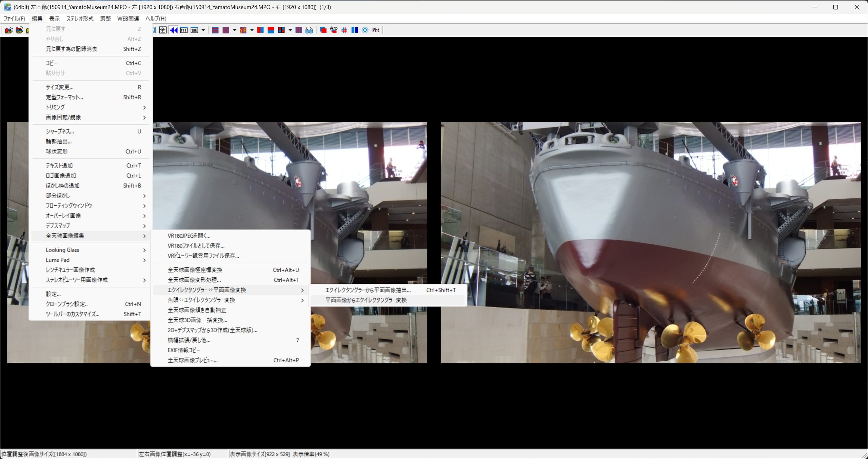The width and height of the screenshot is (868, 459).
Task: Expand the 画像回転/鏡像 submenu
Action: point(91,117)
